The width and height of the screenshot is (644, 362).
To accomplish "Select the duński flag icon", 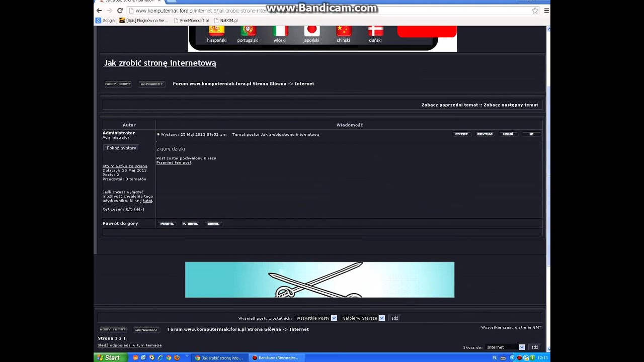I will (x=375, y=31).
